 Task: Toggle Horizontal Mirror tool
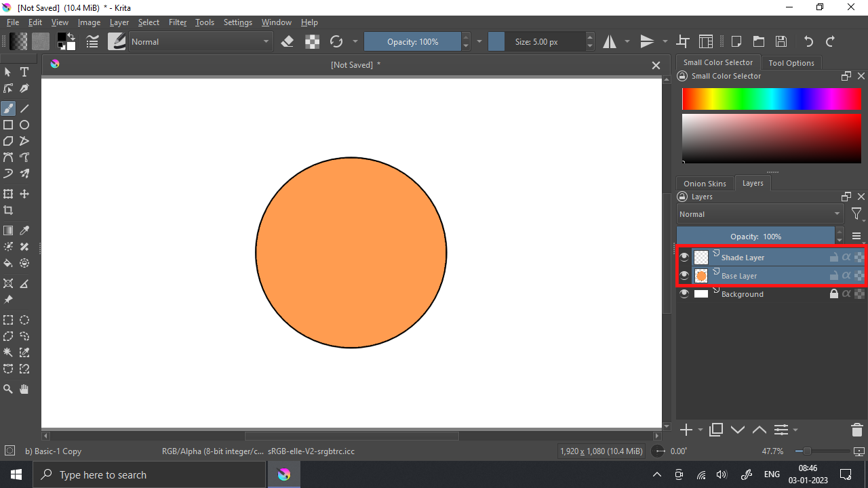pyautogui.click(x=610, y=41)
